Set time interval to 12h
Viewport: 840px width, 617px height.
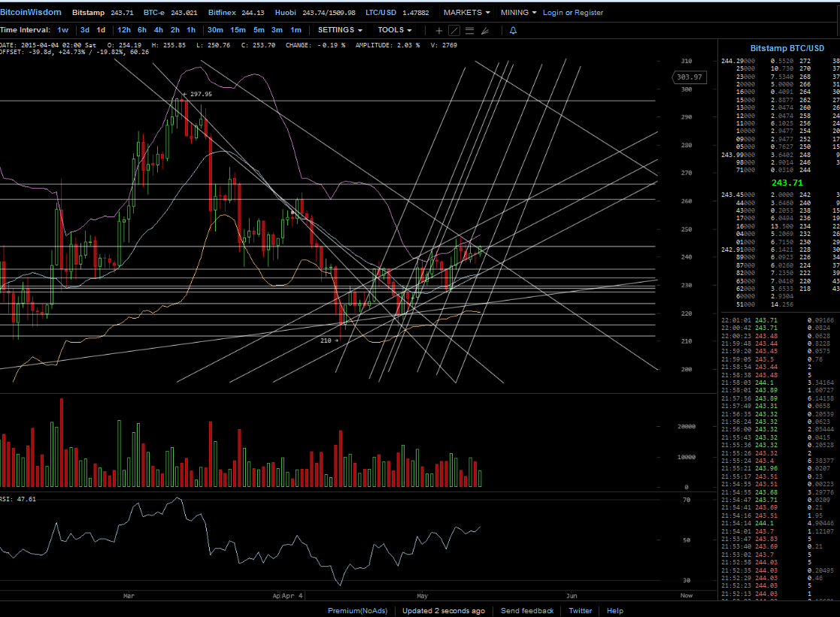pos(124,30)
